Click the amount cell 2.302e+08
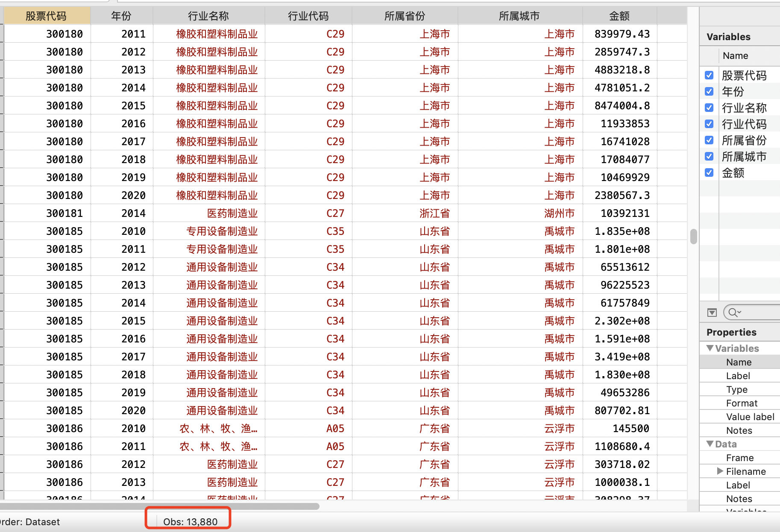Screen dimensions: 780x532 620,321
